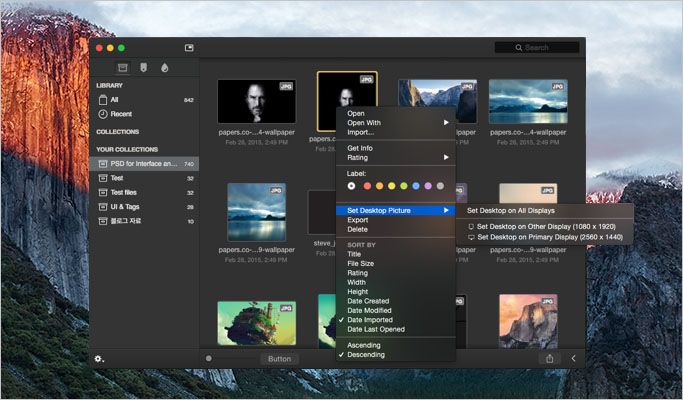Click the portrait display icon for Other Display
This screenshot has height=400, width=683.
pos(471,227)
